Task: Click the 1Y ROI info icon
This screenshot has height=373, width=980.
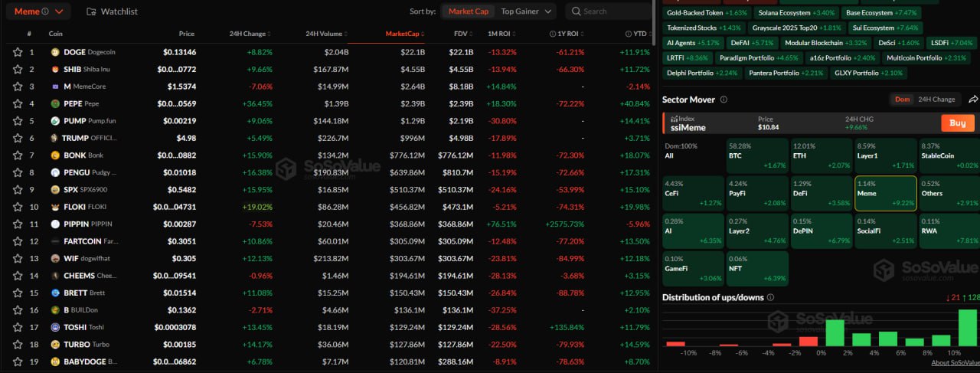Action: [553, 34]
